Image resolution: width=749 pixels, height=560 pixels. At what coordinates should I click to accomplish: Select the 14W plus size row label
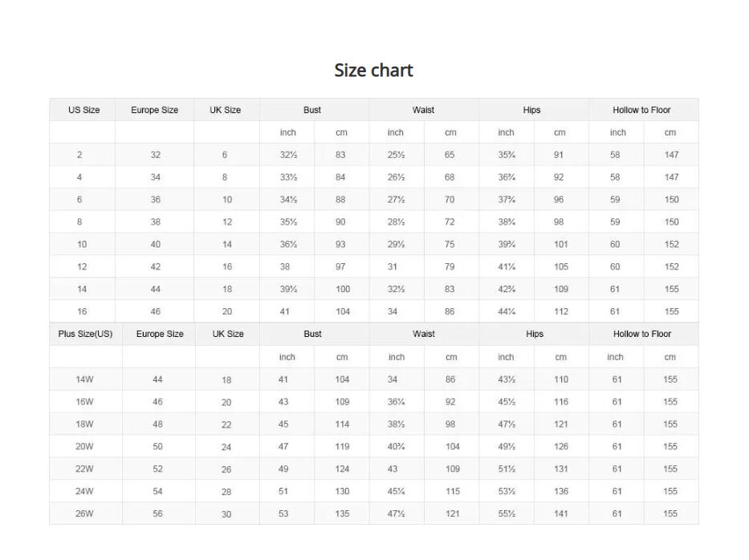tap(84, 379)
